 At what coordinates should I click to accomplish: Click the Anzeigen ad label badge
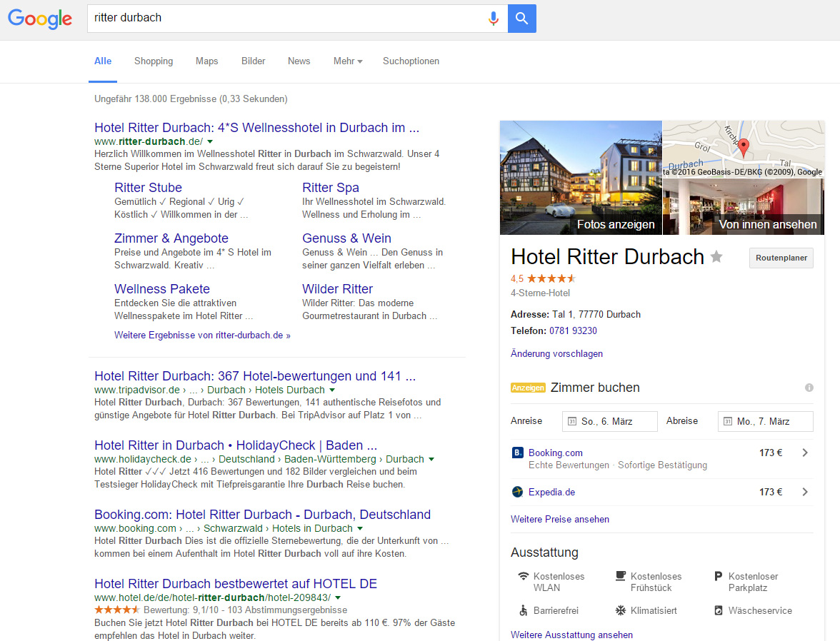529,388
